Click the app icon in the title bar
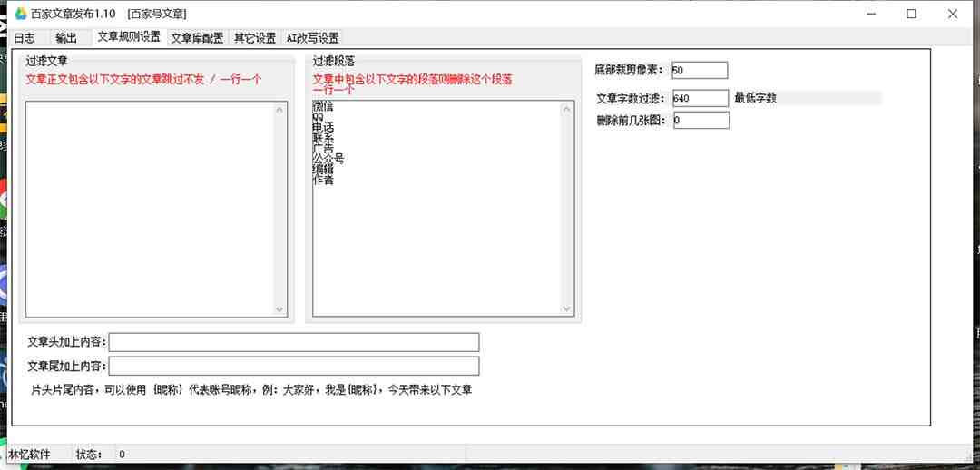980x470 pixels. point(20,14)
